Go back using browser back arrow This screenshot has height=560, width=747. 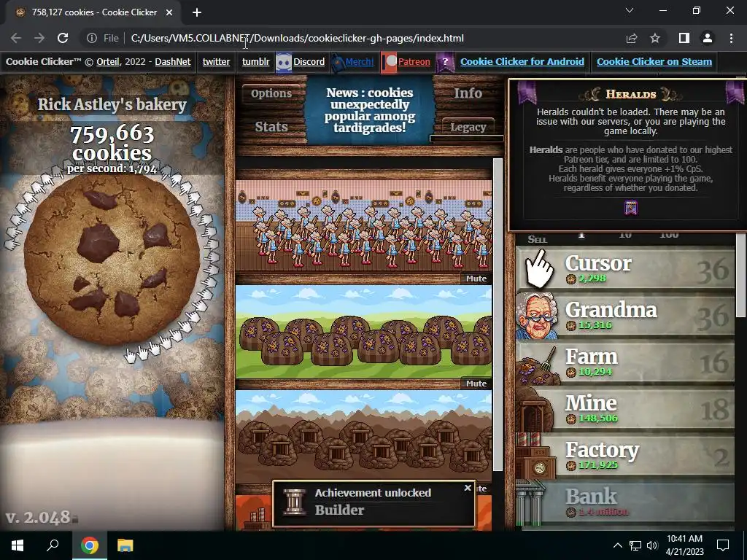pyautogui.click(x=16, y=38)
